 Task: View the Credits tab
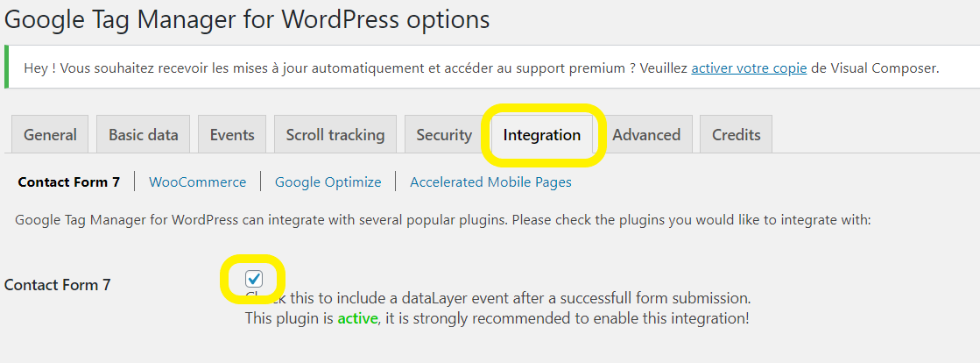click(x=737, y=135)
